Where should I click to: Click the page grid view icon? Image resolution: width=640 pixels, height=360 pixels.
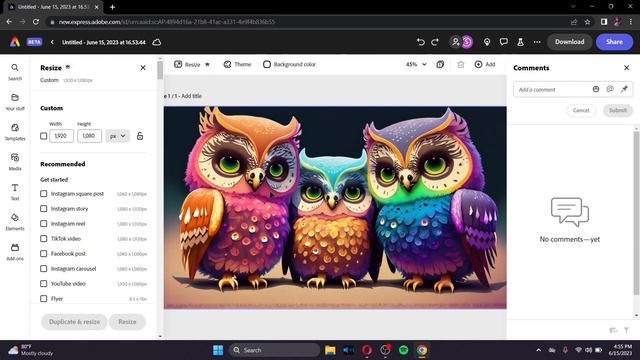[440, 64]
